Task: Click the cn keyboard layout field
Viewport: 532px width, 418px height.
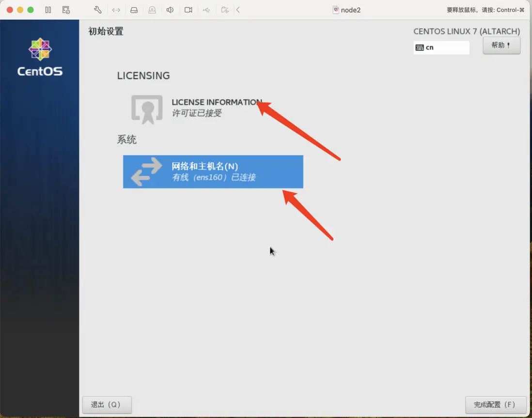Action: [x=441, y=47]
